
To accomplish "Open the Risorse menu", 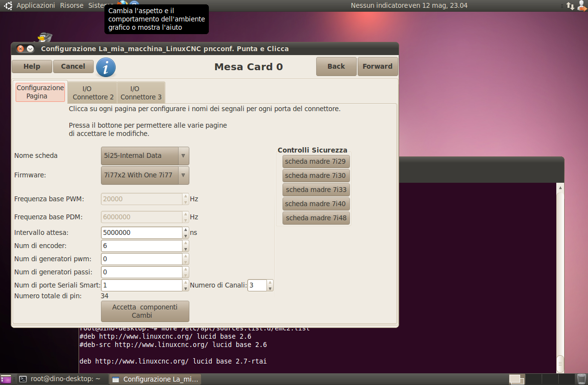I will pyautogui.click(x=72, y=5).
